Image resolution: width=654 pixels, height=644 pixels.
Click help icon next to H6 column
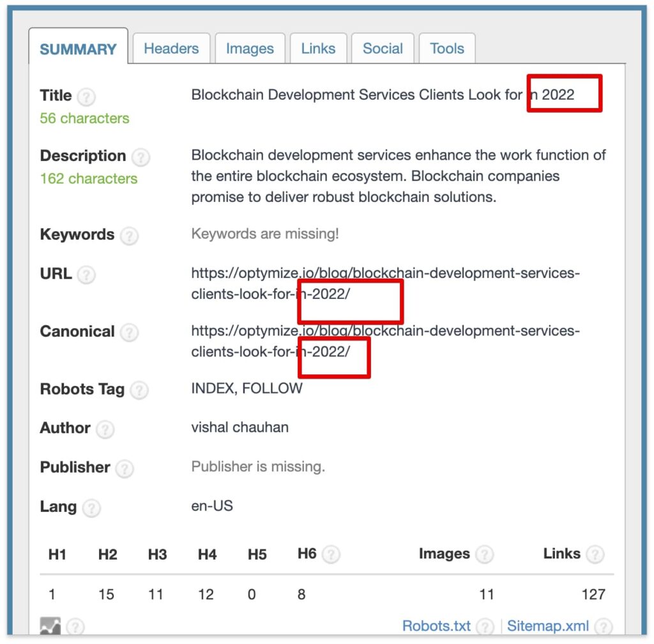(331, 555)
